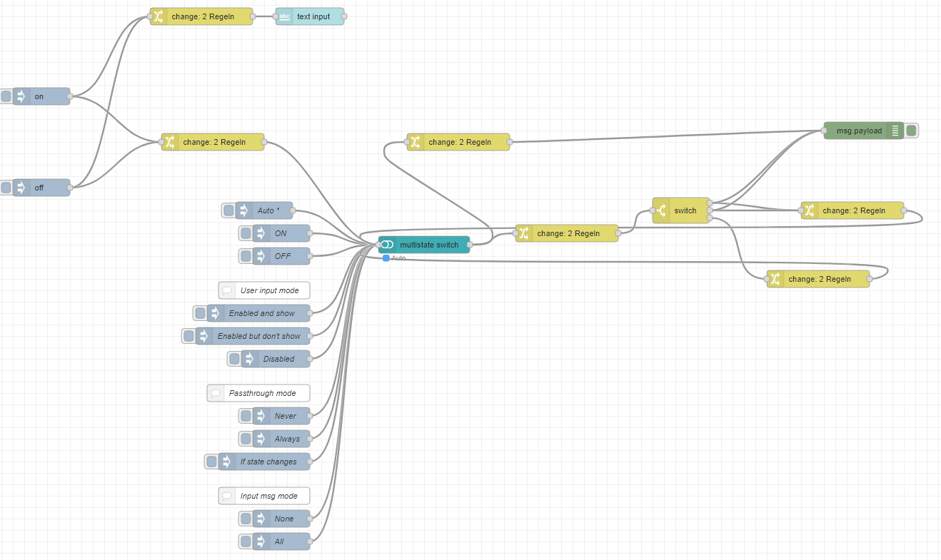941x560 pixels.
Task: Click comment bubble icon of 'Input msg mode'
Action: pos(227,496)
